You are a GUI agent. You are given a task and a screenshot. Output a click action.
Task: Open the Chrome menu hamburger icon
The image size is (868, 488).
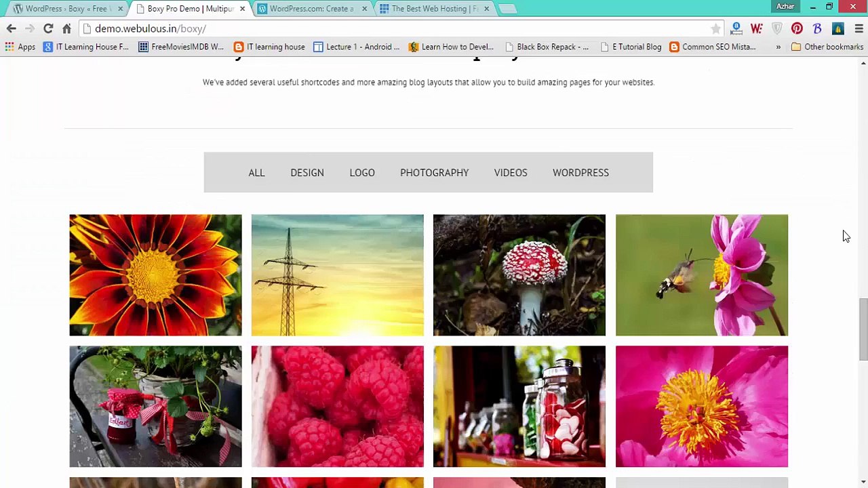[859, 28]
